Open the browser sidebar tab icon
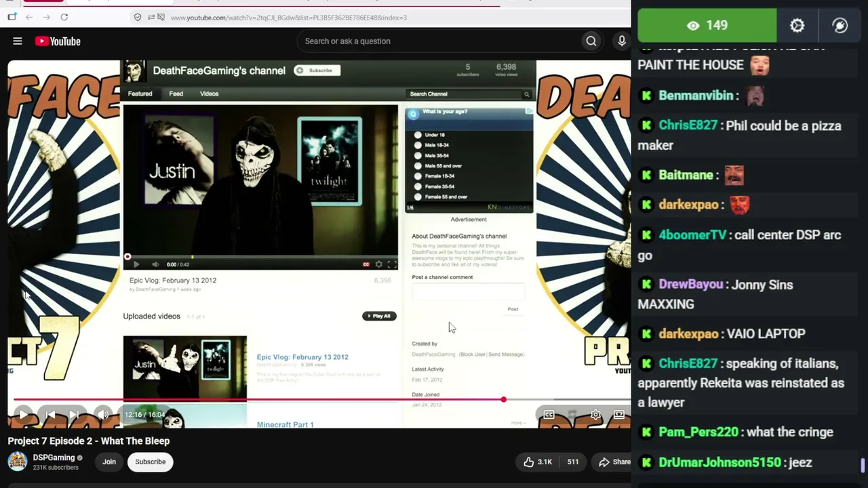Viewport: 868px width, 488px height. coord(12,17)
